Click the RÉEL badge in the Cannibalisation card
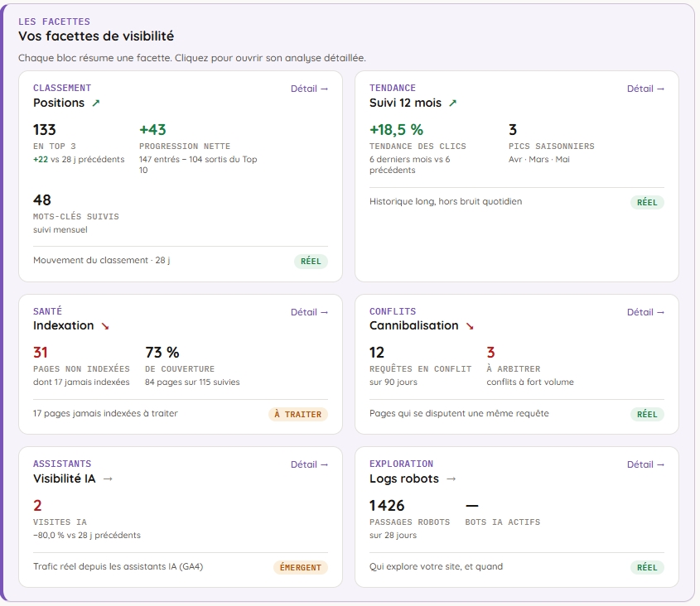 click(x=647, y=415)
